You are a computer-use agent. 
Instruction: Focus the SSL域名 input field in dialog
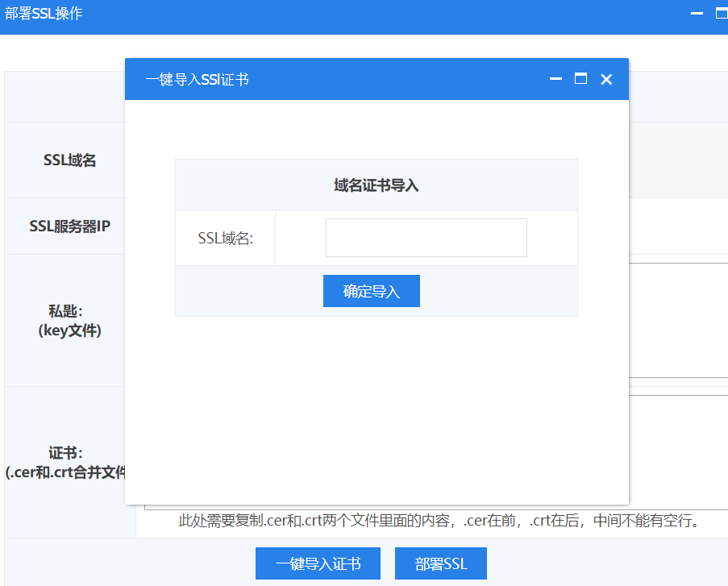pos(426,238)
